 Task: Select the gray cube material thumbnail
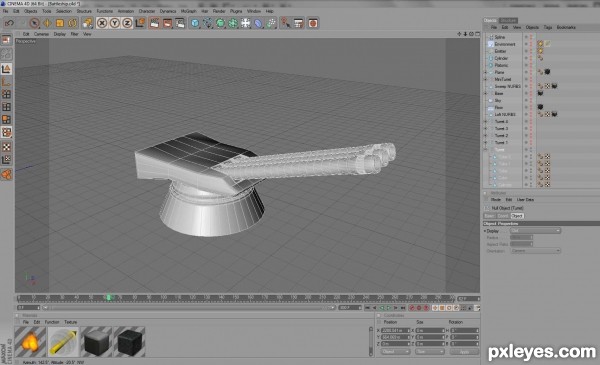96,342
